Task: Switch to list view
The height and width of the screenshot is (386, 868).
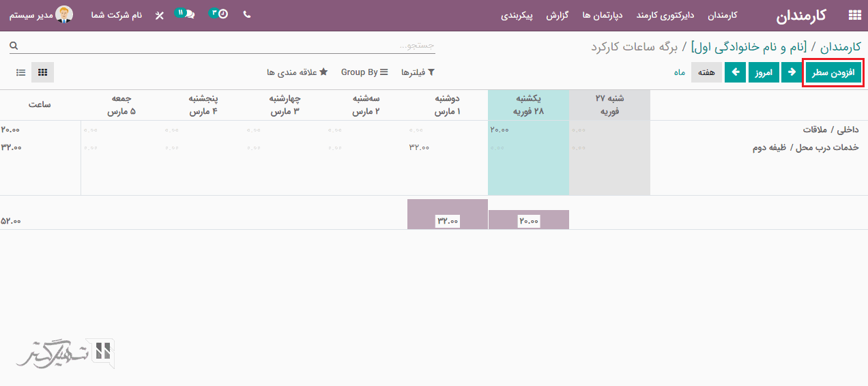Action: [x=21, y=72]
